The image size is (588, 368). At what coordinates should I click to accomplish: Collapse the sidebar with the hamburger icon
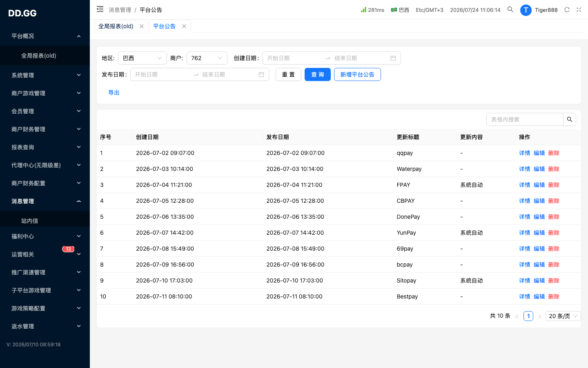[x=100, y=9]
